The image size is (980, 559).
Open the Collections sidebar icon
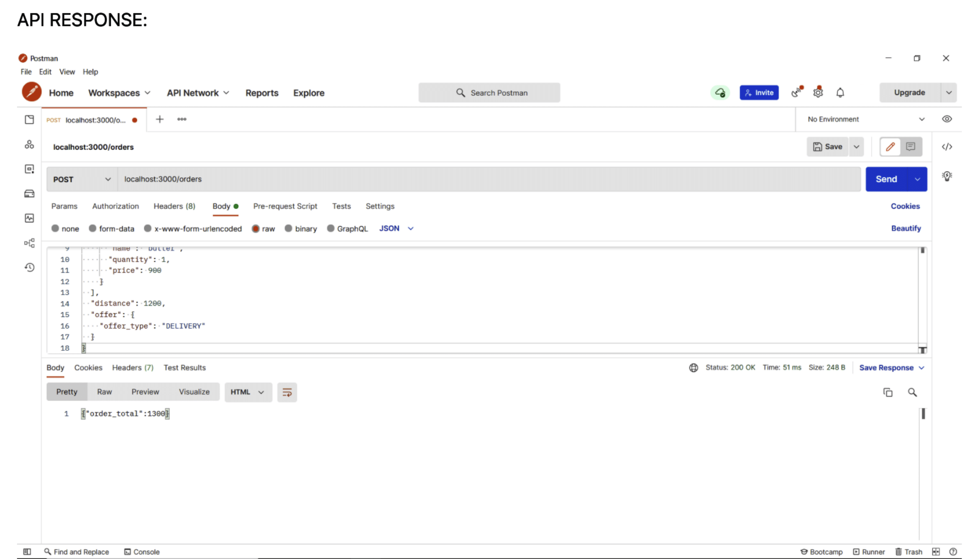[29, 120]
